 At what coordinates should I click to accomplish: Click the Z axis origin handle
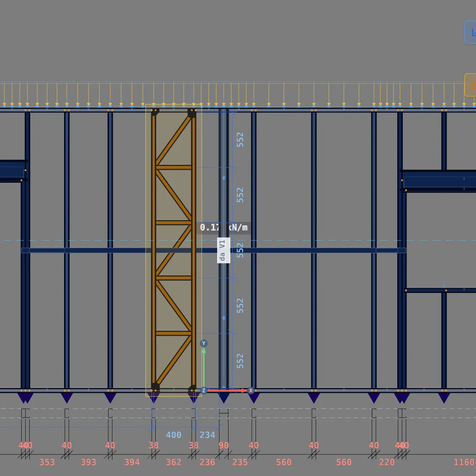(x=204, y=391)
